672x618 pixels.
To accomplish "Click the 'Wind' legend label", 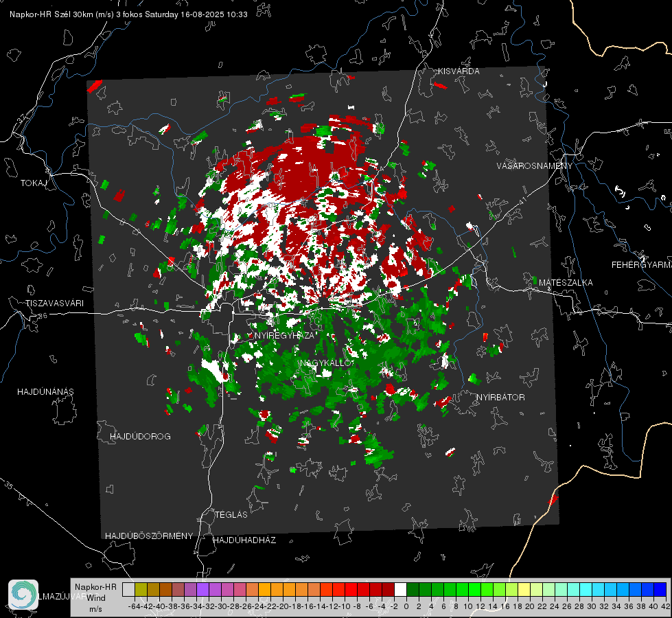I will tap(96, 598).
